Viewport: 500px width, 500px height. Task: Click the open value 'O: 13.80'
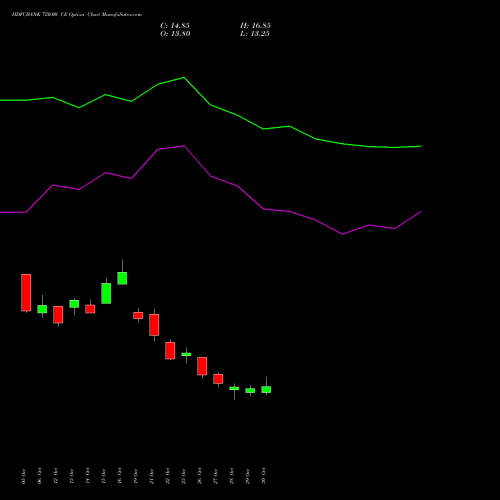click(x=175, y=34)
